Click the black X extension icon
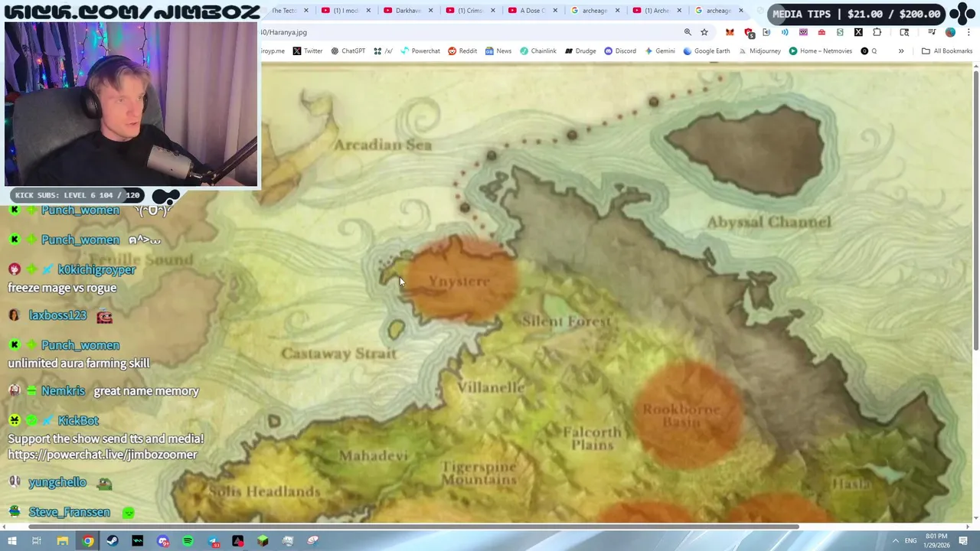 tap(858, 32)
